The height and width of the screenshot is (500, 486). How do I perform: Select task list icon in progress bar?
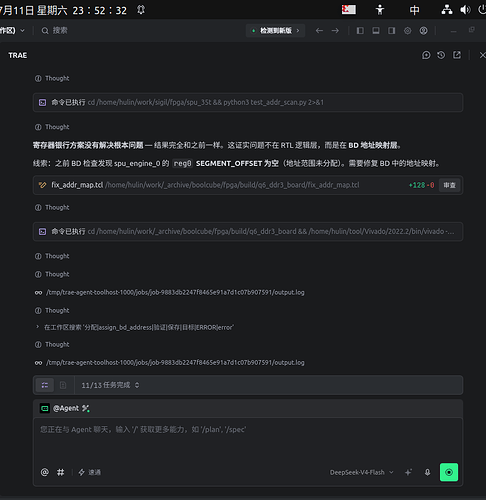tap(45, 385)
